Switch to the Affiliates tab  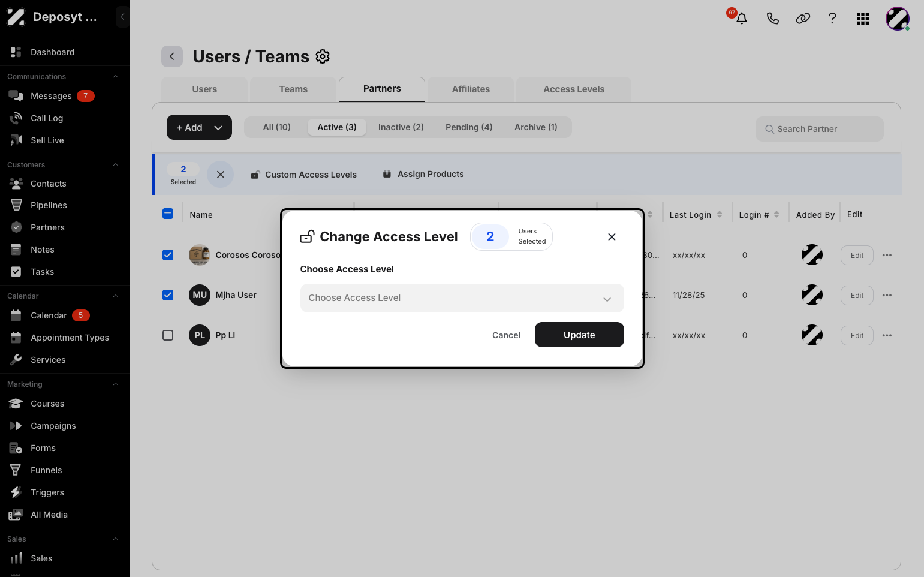(471, 89)
